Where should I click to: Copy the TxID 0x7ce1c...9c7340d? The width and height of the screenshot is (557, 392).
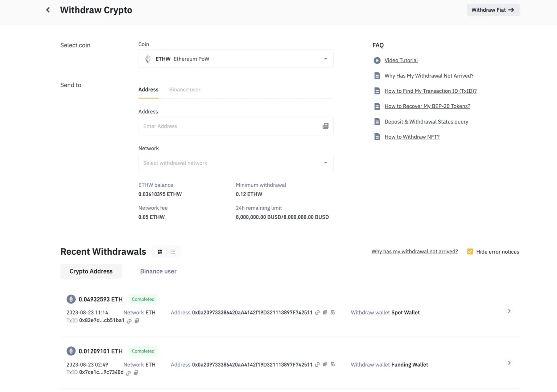click(x=136, y=372)
